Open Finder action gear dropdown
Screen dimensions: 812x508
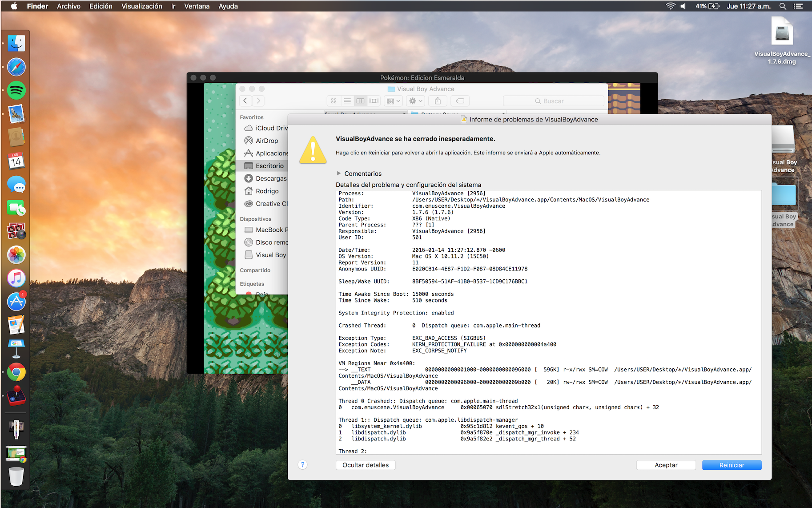pyautogui.click(x=415, y=101)
